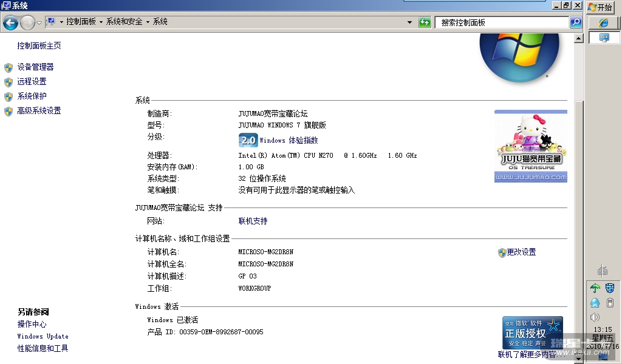
Task: Minimize the 系统 window
Action: [556, 5]
